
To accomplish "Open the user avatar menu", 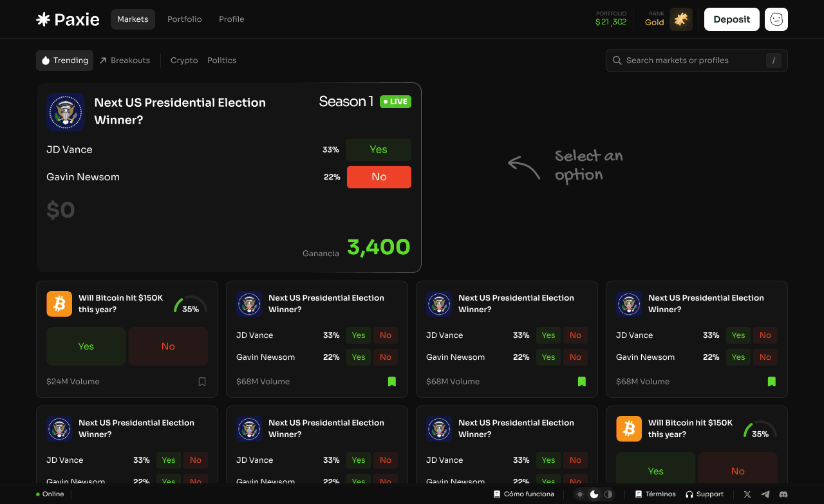I will click(x=776, y=19).
